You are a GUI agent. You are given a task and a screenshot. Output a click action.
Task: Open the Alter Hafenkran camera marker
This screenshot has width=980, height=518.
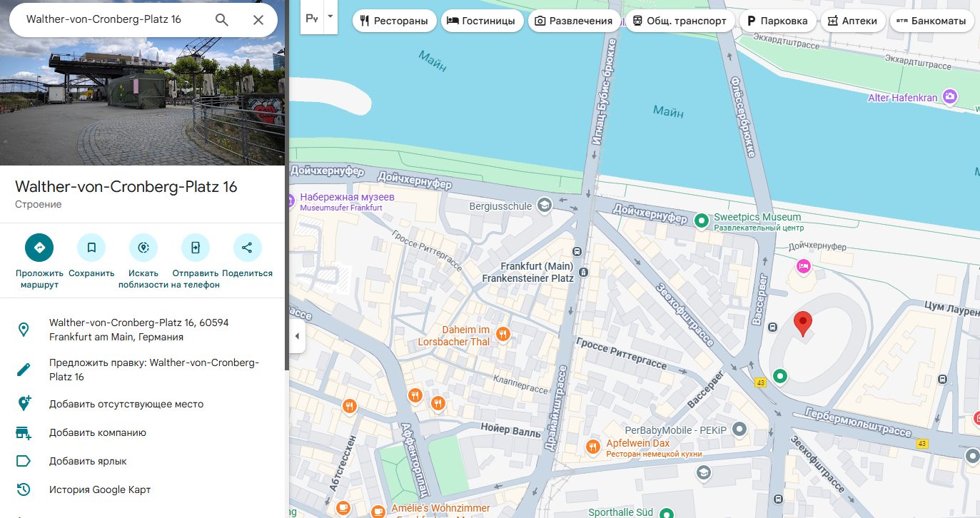pyautogui.click(x=949, y=96)
